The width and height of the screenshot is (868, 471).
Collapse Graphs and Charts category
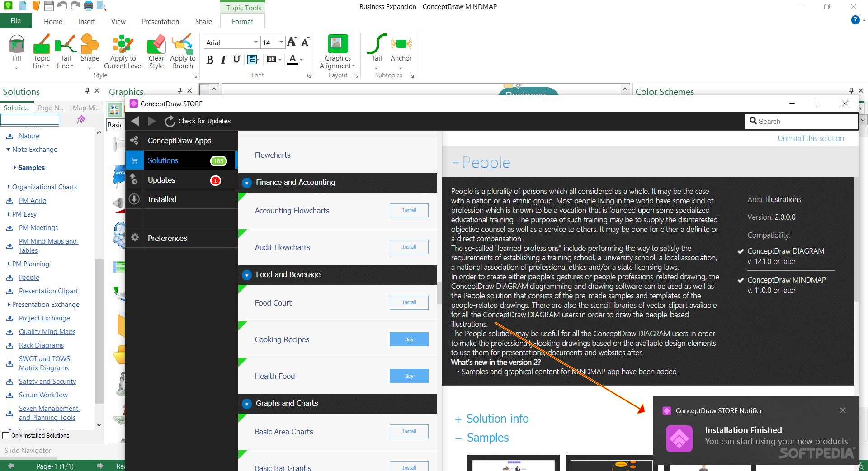247,404
